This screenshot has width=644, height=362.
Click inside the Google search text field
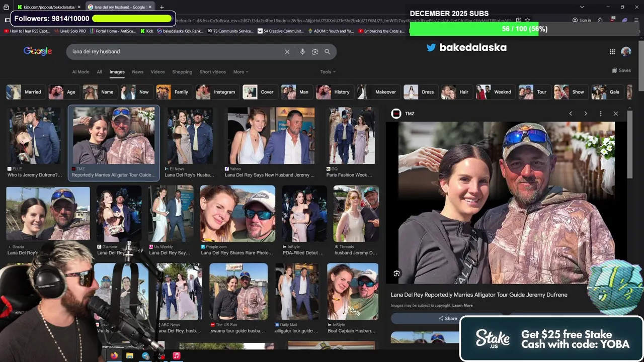[176, 51]
